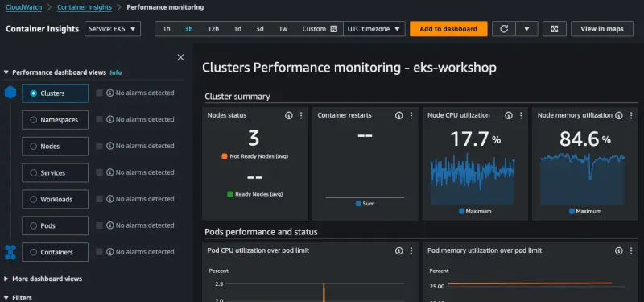Open options menu on Node memory utilization
Image resolution: width=644 pixels, height=302 pixels.
pos(631,115)
